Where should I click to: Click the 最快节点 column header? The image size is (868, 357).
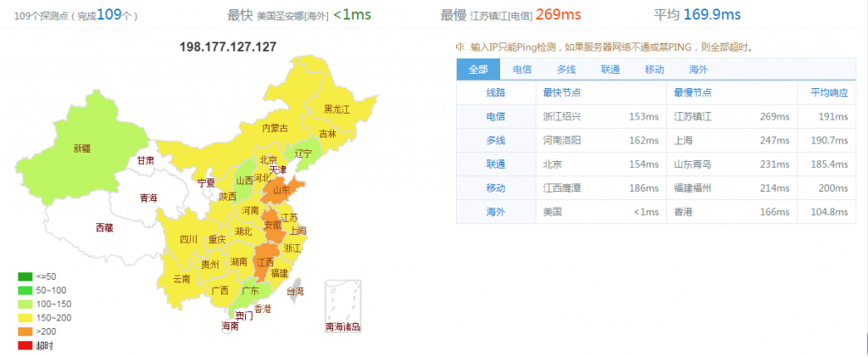click(x=560, y=92)
